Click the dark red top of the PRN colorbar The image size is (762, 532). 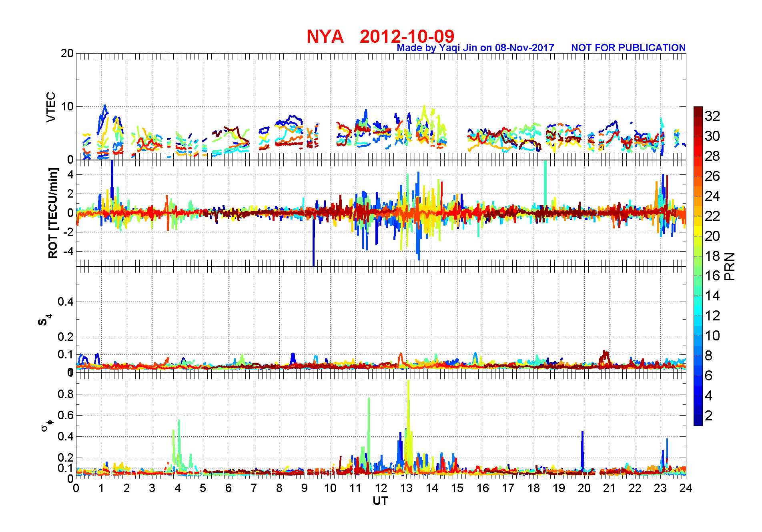pos(698,111)
